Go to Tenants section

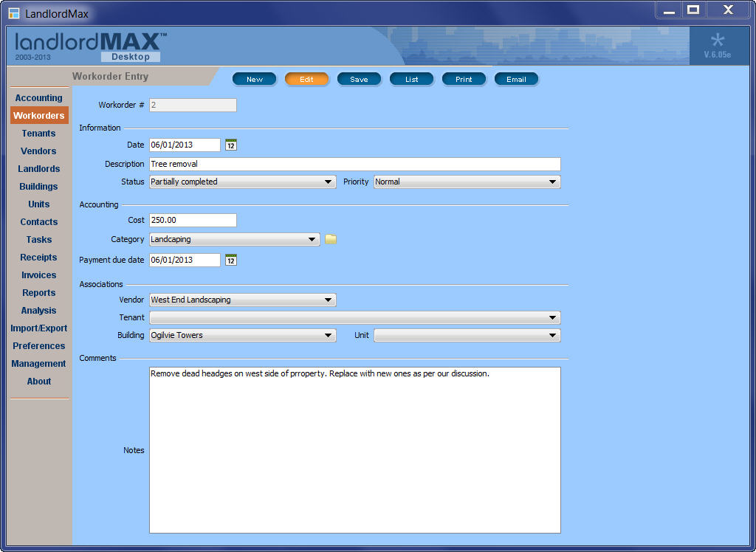pyautogui.click(x=38, y=134)
